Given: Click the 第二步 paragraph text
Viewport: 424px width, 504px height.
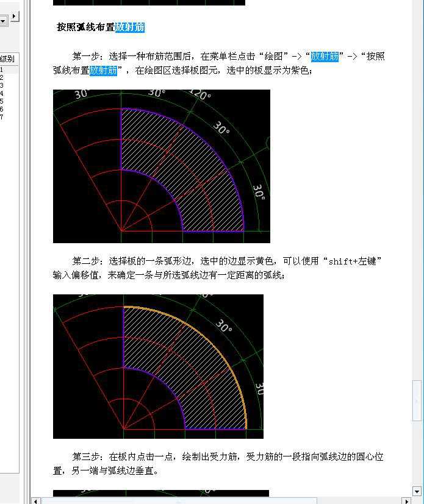Looking at the screenshot, I should point(217,268).
